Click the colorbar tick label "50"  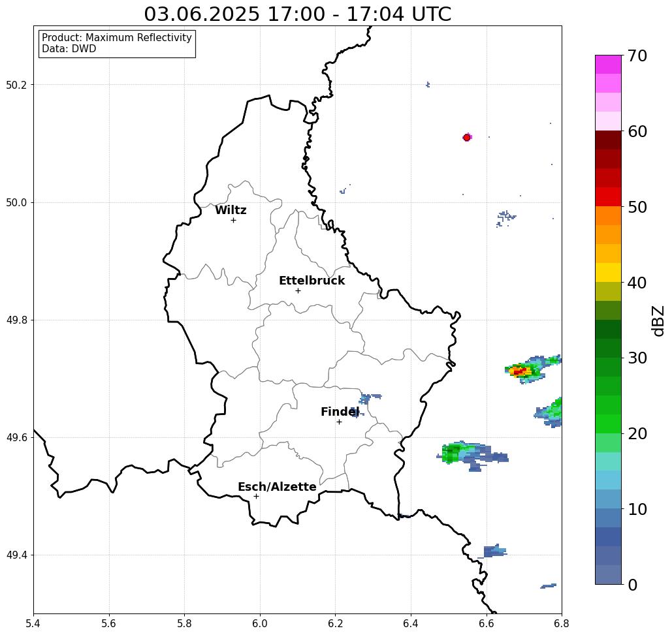637,207
